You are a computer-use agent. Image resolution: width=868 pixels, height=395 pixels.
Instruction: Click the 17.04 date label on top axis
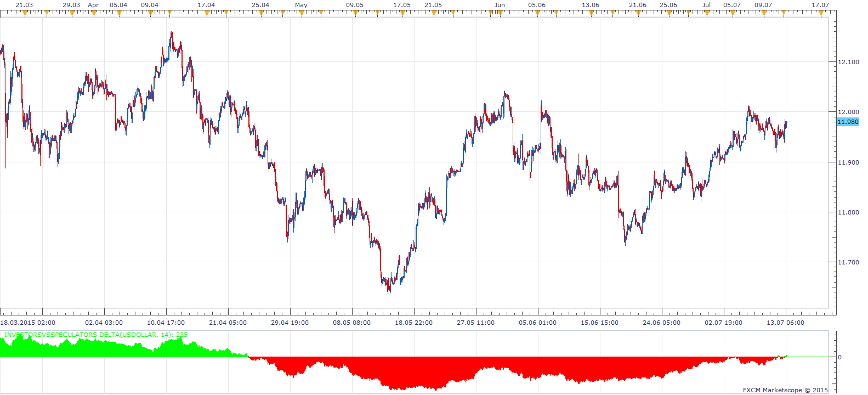click(x=206, y=5)
